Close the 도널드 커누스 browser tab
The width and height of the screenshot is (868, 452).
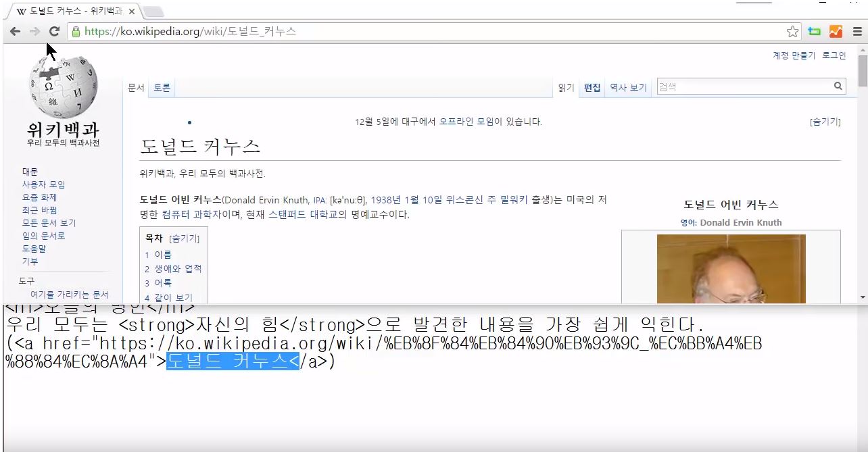pos(131,11)
